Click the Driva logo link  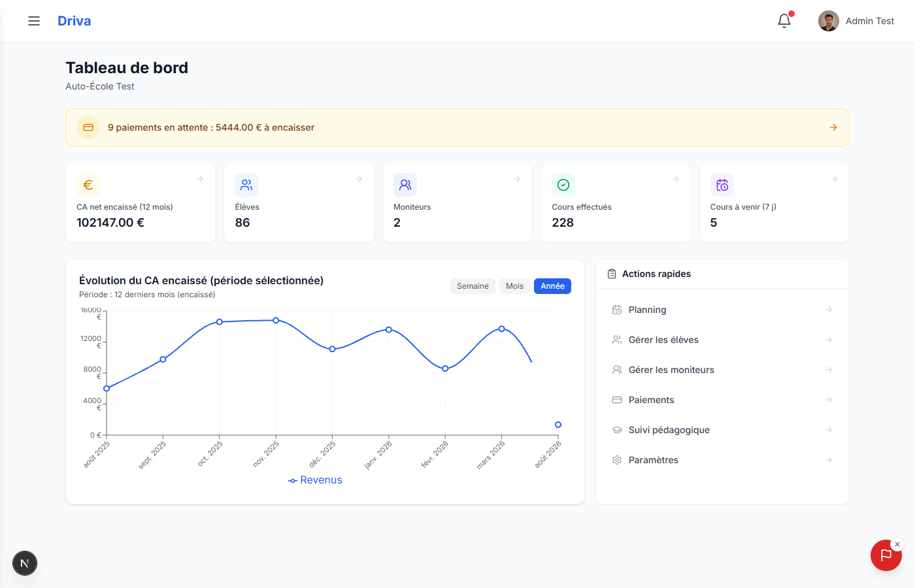[x=75, y=21]
